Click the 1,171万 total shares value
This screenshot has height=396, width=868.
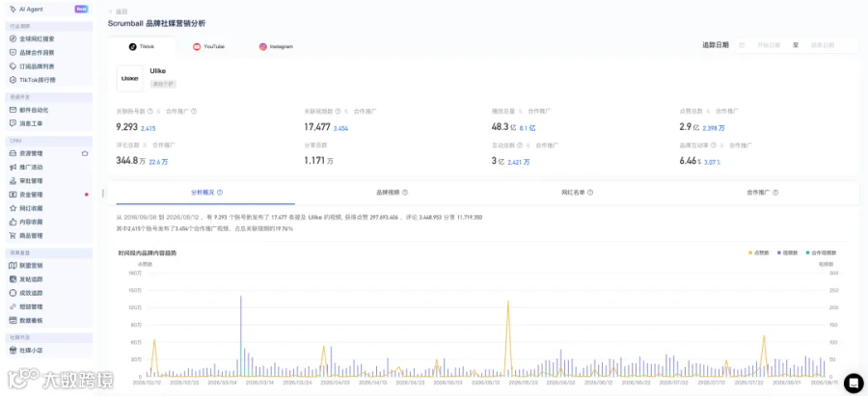point(318,162)
